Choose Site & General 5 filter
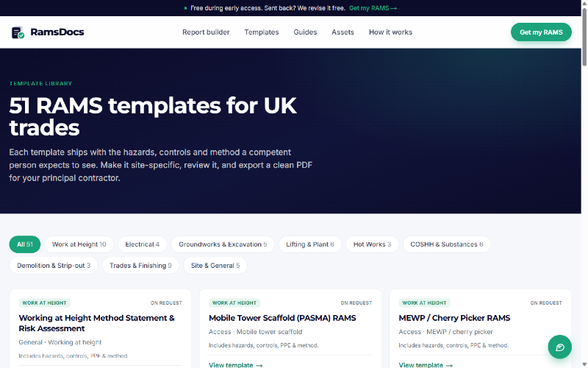This screenshot has width=588, height=368. click(215, 266)
